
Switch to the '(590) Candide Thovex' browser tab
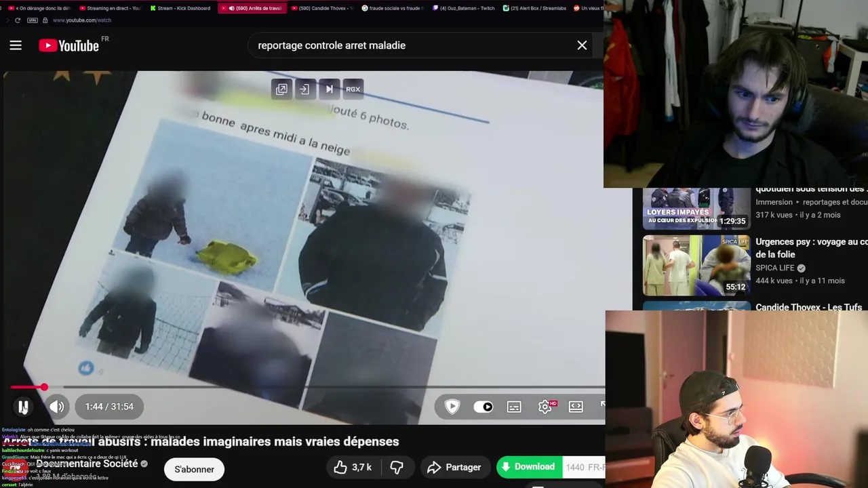323,8
